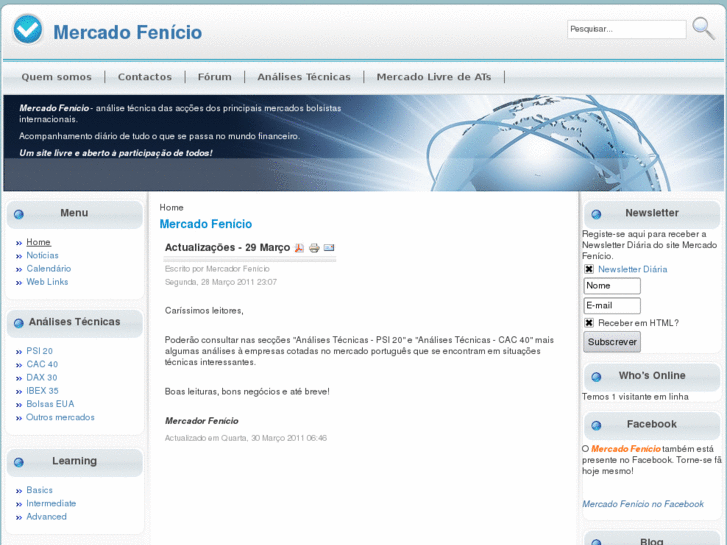Click the Who's Online module header

click(x=651, y=376)
